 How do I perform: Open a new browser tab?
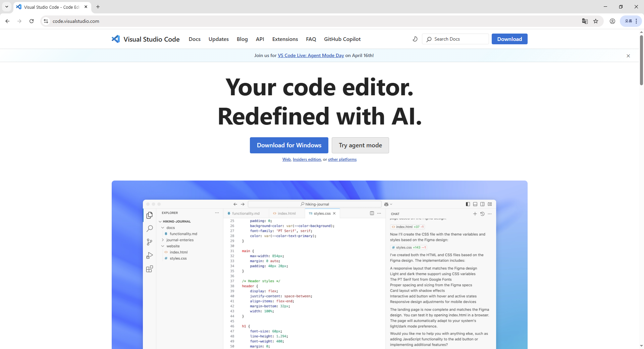[x=98, y=7]
